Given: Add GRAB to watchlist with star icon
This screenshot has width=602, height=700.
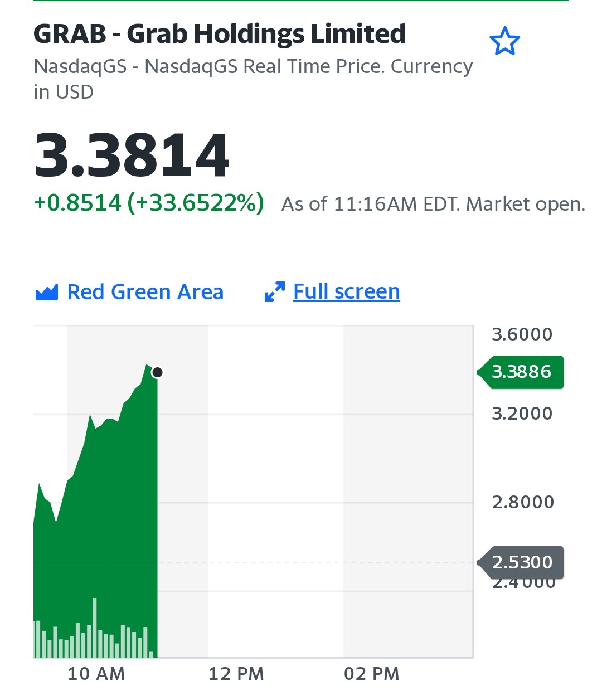Looking at the screenshot, I should click(504, 41).
